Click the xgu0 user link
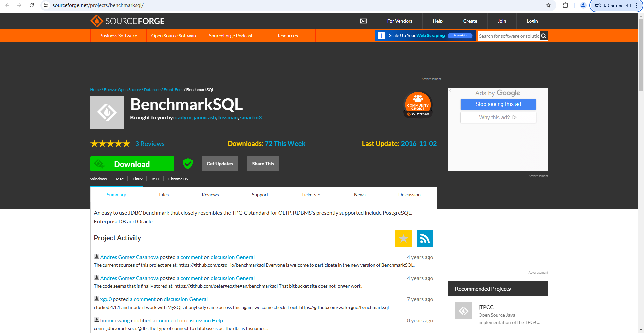This screenshot has width=644, height=333. pos(106,299)
